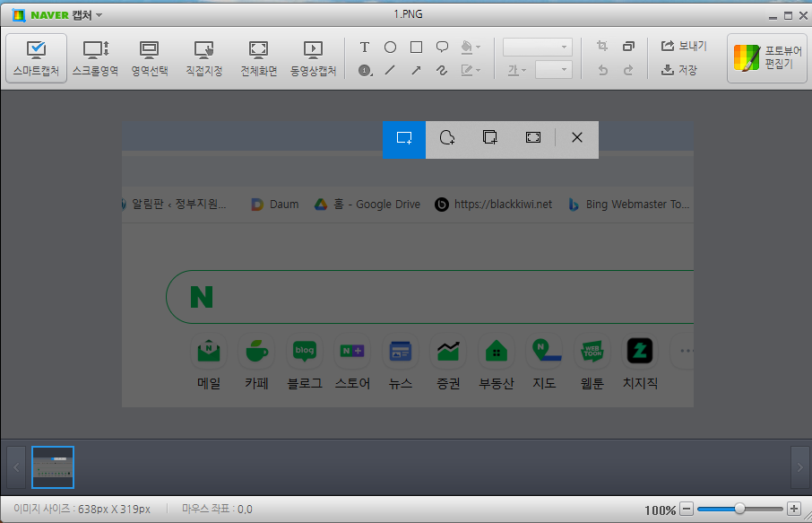Select the 스마트캡처 capture mode
The image size is (812, 523).
click(x=36, y=58)
